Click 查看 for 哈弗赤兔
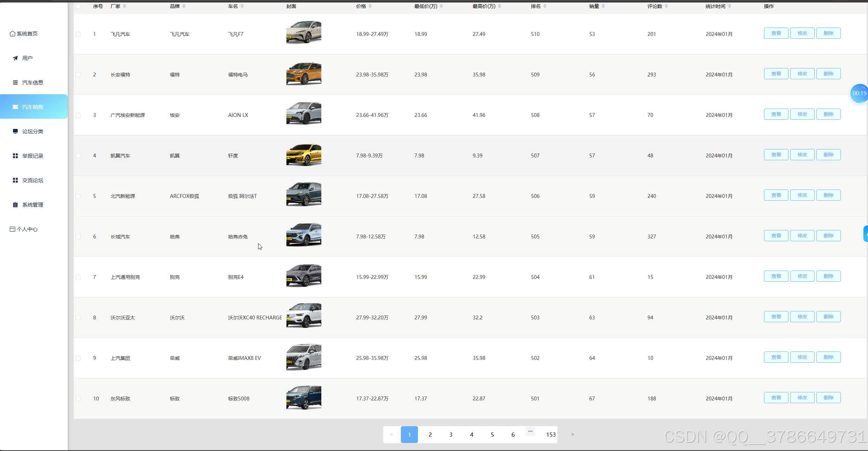Viewport: 868px width, 451px height. [x=776, y=236]
